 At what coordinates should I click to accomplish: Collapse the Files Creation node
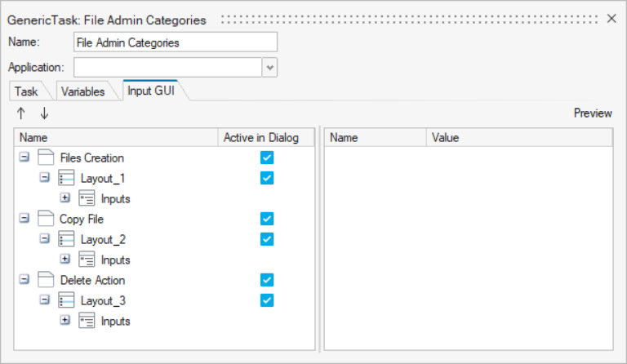click(24, 157)
